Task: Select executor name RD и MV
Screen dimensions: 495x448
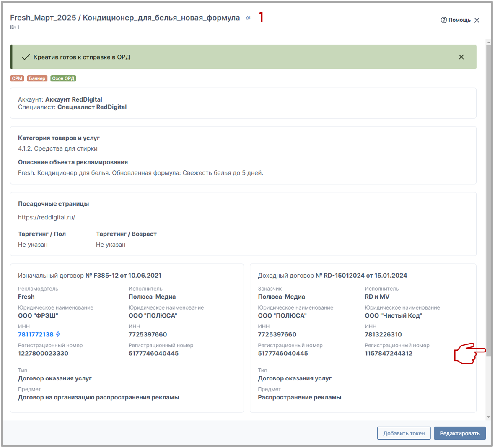Action: [x=377, y=297]
